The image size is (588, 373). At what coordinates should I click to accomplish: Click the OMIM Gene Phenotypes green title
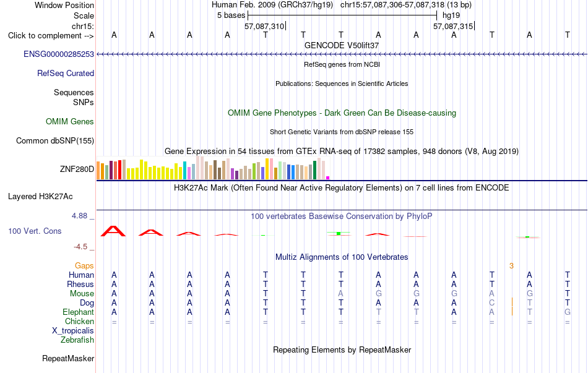pyautogui.click(x=342, y=113)
